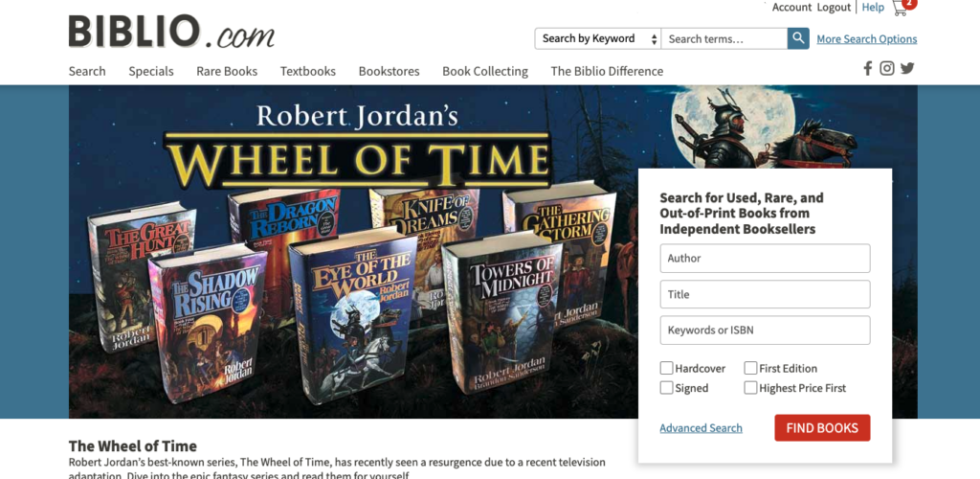Click into the Author field
This screenshot has width=980, height=479.
pyautogui.click(x=765, y=259)
